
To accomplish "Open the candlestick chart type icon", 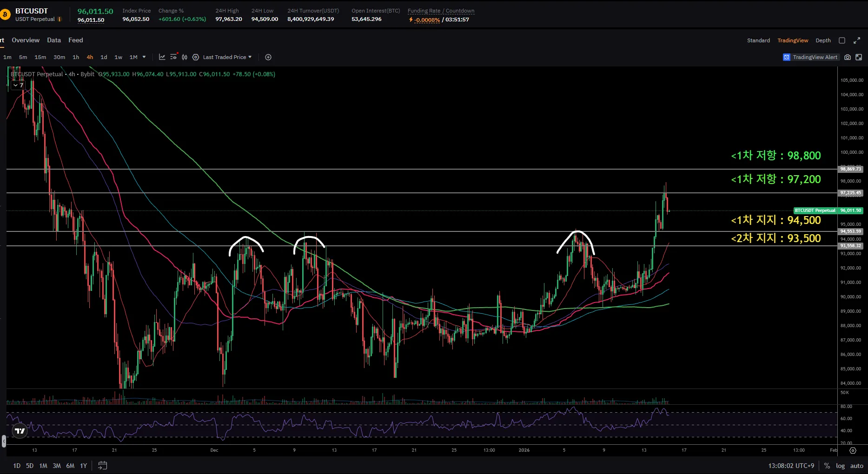I will click(185, 57).
